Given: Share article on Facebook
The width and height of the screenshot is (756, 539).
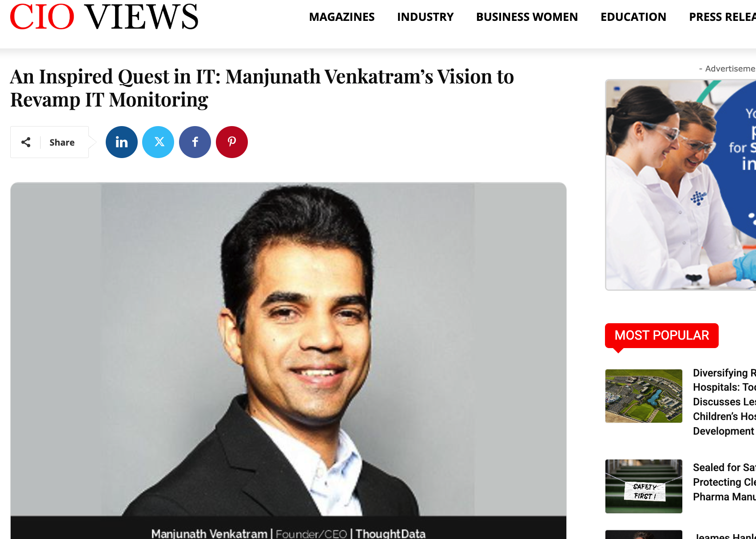Looking at the screenshot, I should (x=195, y=142).
